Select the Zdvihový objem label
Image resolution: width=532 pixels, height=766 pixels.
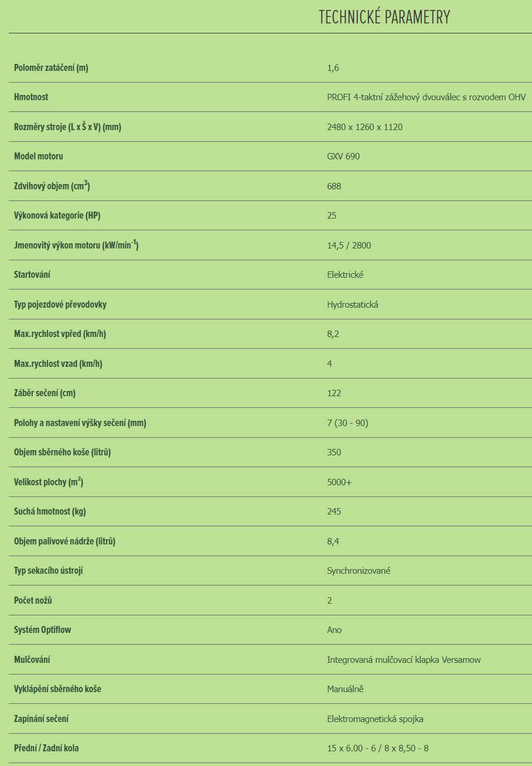[52, 186]
